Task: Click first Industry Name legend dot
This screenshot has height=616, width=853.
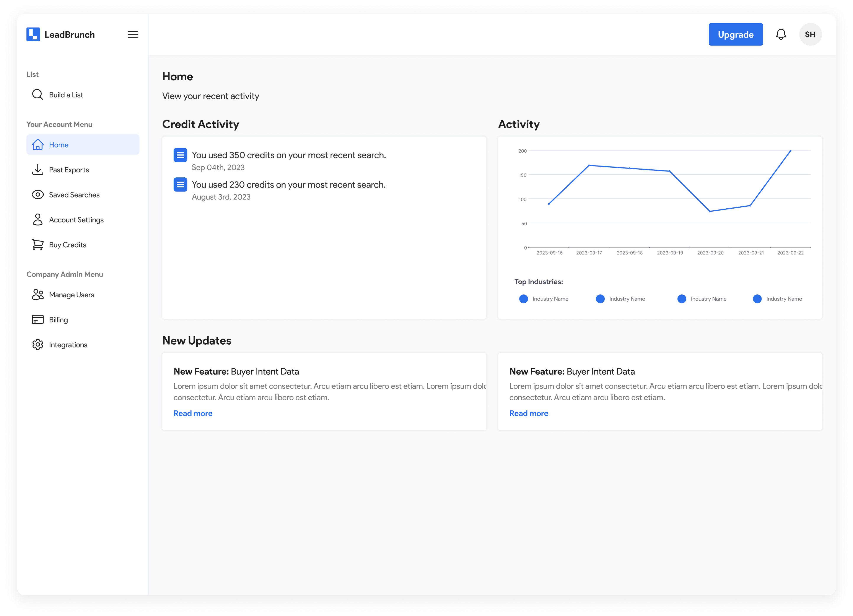Action: click(x=523, y=299)
